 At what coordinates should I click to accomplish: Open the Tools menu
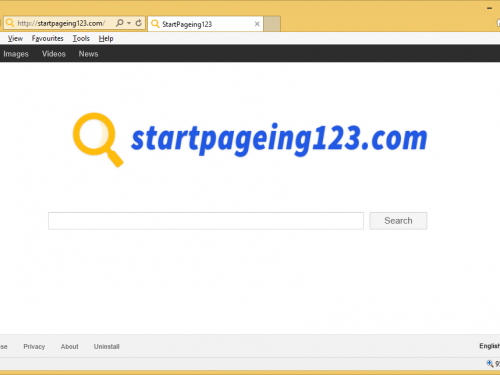click(81, 39)
